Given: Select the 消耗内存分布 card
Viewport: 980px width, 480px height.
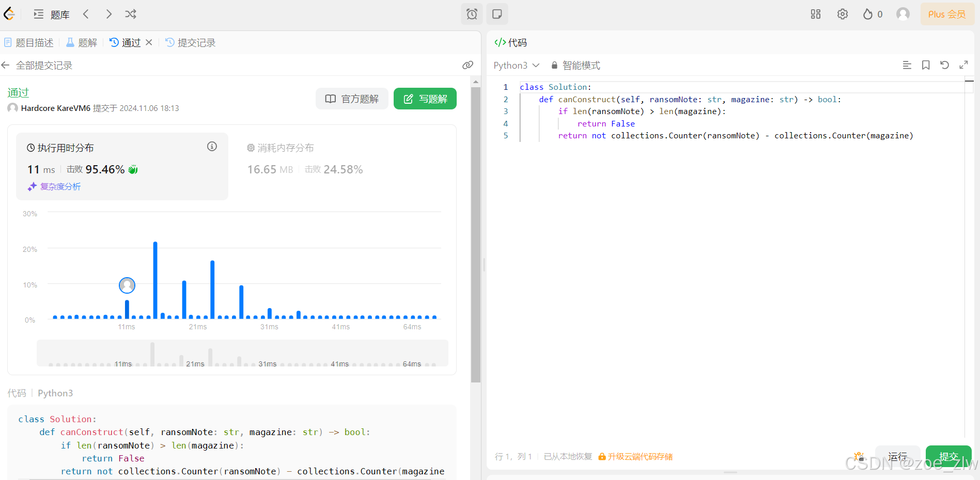Looking at the screenshot, I should pyautogui.click(x=341, y=166).
